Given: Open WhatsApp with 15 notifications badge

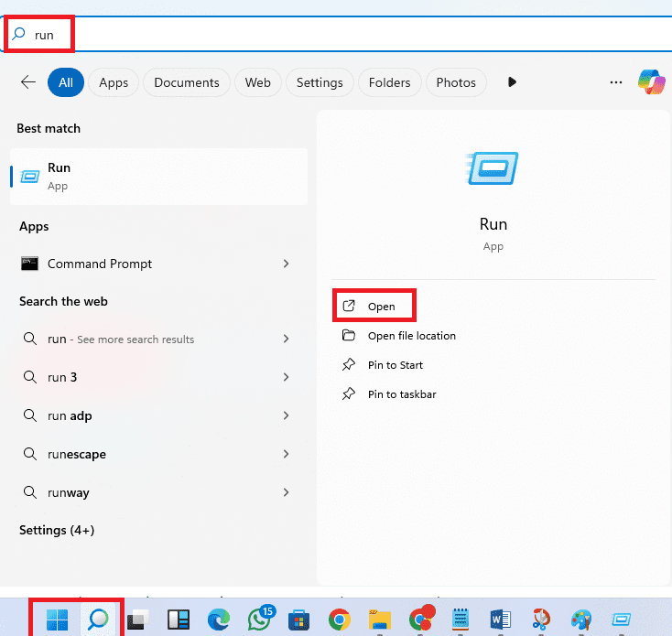Looking at the screenshot, I should pyautogui.click(x=261, y=618).
